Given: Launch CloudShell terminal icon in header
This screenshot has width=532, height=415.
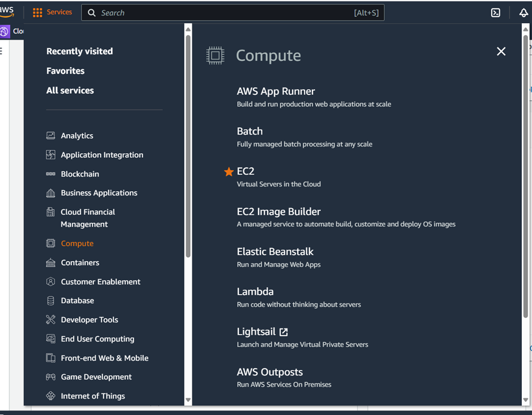Looking at the screenshot, I should point(495,12).
